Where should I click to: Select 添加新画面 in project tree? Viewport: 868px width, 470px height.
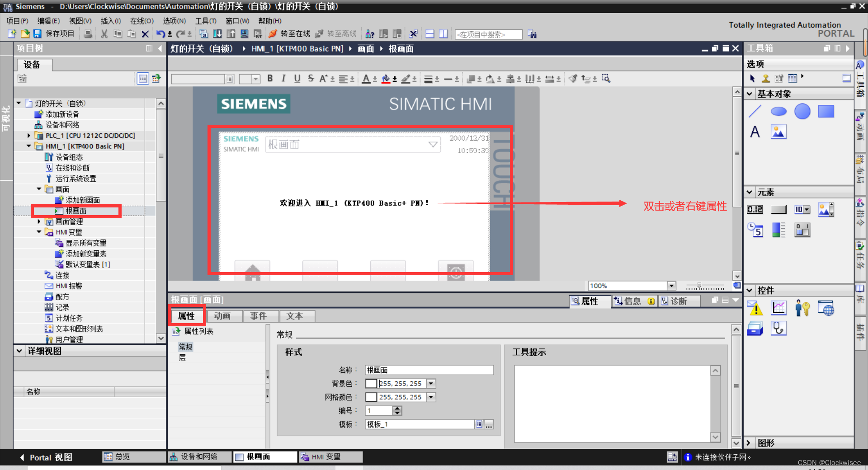click(x=83, y=200)
